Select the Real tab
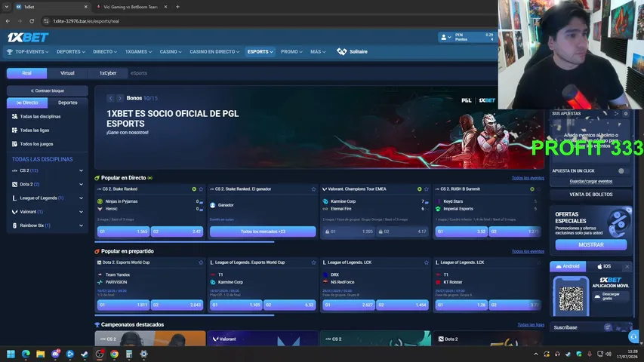The image size is (644, 362). pos(26,73)
